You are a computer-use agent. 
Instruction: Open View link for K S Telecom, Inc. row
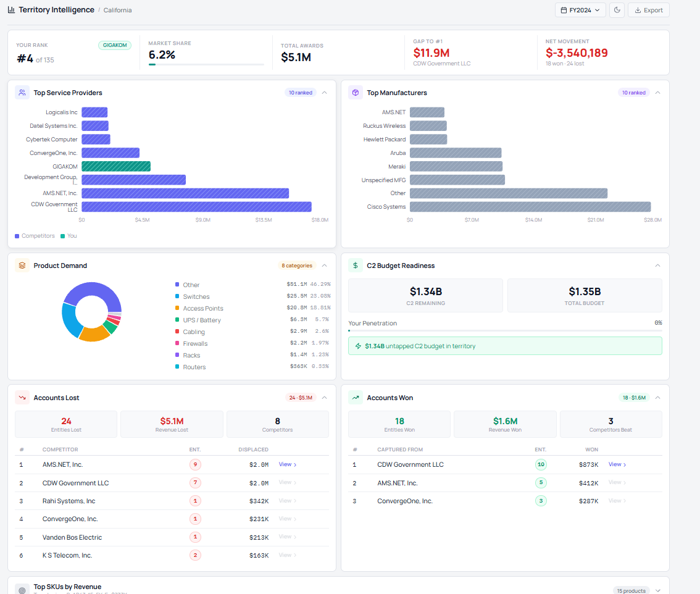coord(288,555)
